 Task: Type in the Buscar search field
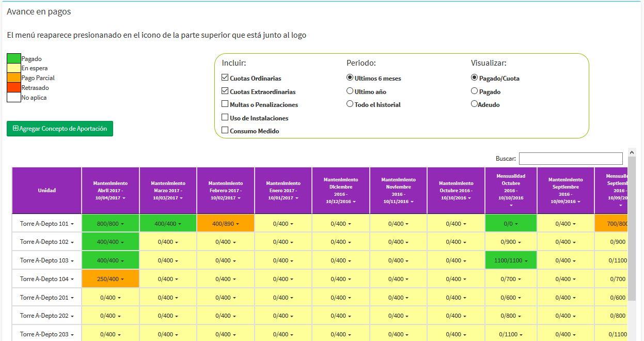pos(571,159)
